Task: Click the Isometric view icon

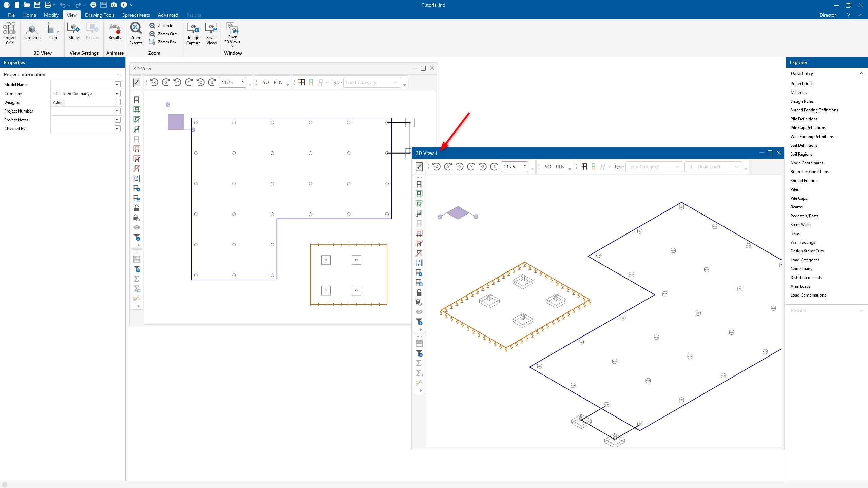Action: tap(32, 29)
